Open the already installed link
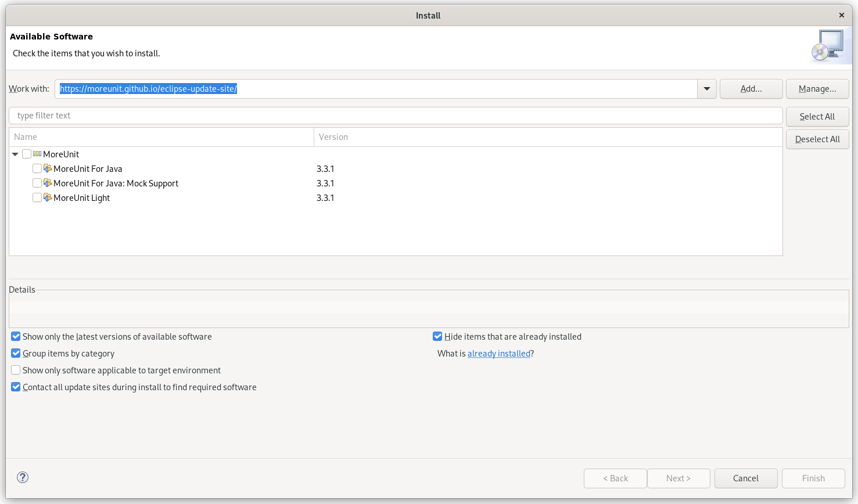The width and height of the screenshot is (858, 504). pos(499,353)
